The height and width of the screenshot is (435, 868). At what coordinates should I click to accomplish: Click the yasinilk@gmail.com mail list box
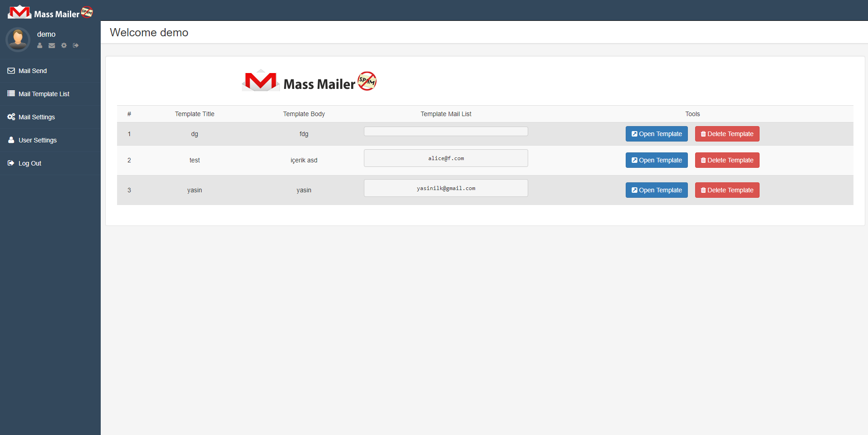click(x=446, y=188)
